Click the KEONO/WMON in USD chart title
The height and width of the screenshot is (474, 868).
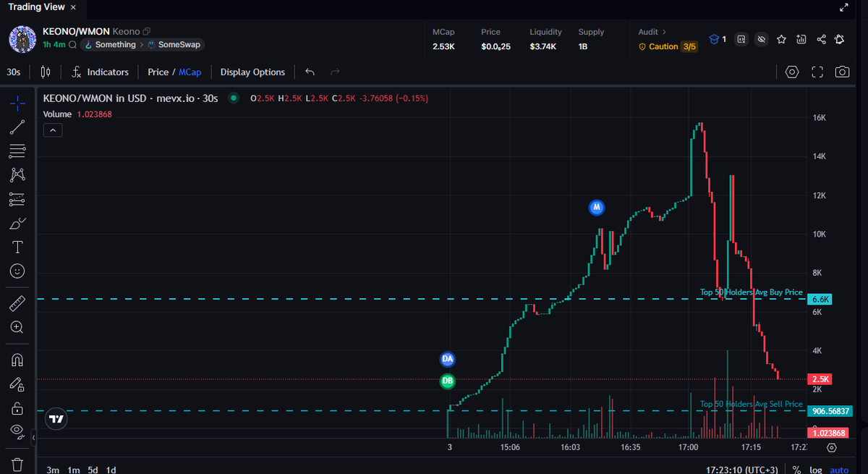130,98
